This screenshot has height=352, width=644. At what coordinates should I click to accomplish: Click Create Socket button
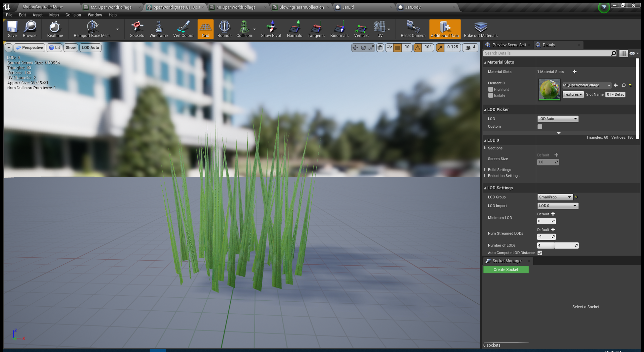coord(506,270)
